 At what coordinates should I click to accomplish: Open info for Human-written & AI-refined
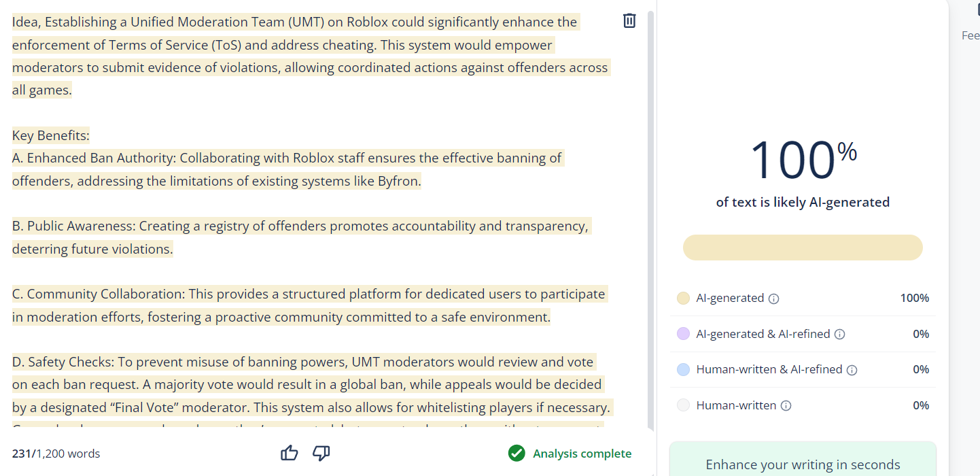coord(852,369)
